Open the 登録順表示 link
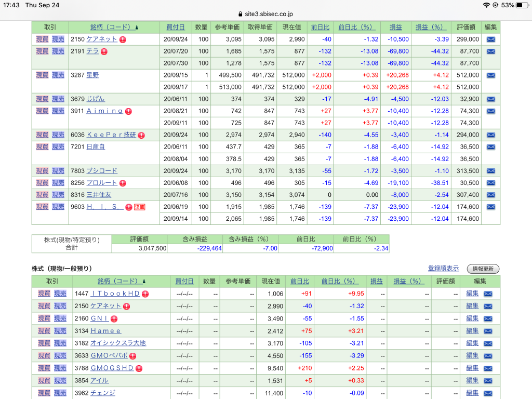532x399 pixels. (443, 269)
